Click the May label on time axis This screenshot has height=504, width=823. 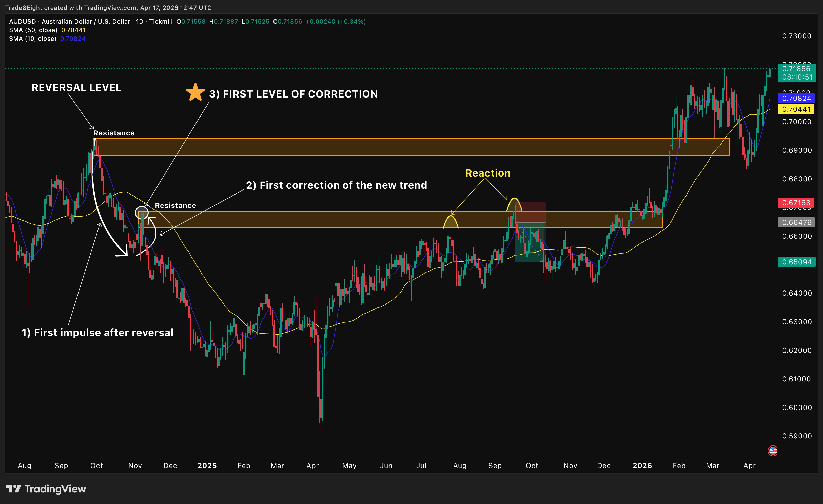tap(349, 466)
